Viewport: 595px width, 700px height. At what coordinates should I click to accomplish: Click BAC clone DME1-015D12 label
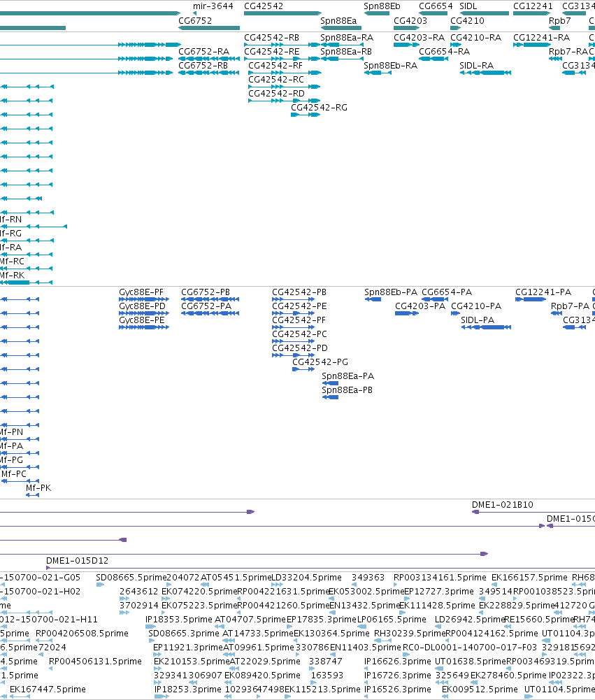(x=77, y=560)
